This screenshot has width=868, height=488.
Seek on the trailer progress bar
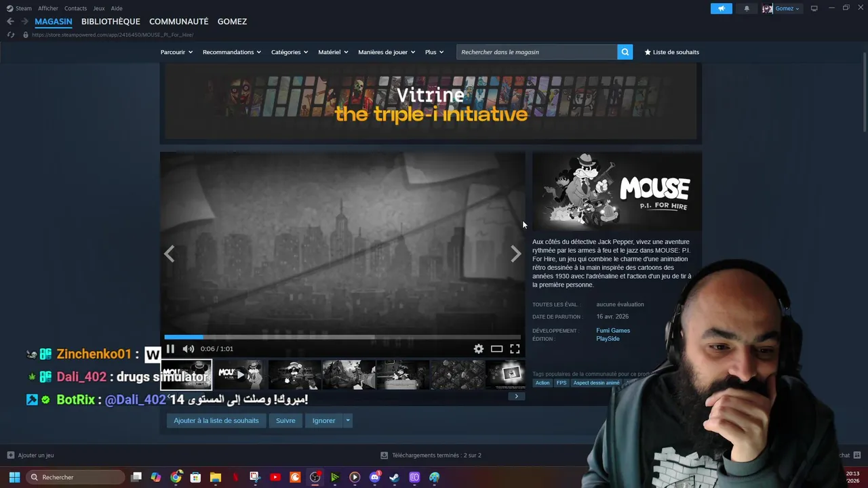pyautogui.click(x=342, y=337)
